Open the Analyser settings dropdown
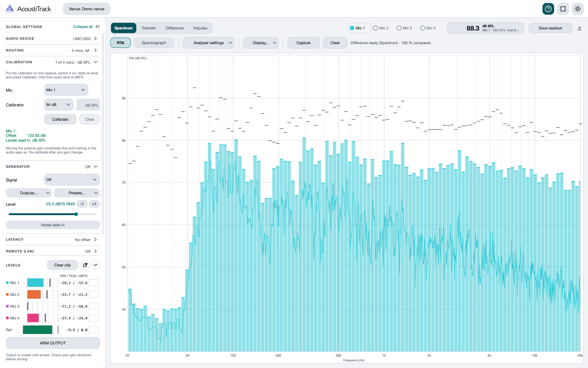 (x=209, y=43)
